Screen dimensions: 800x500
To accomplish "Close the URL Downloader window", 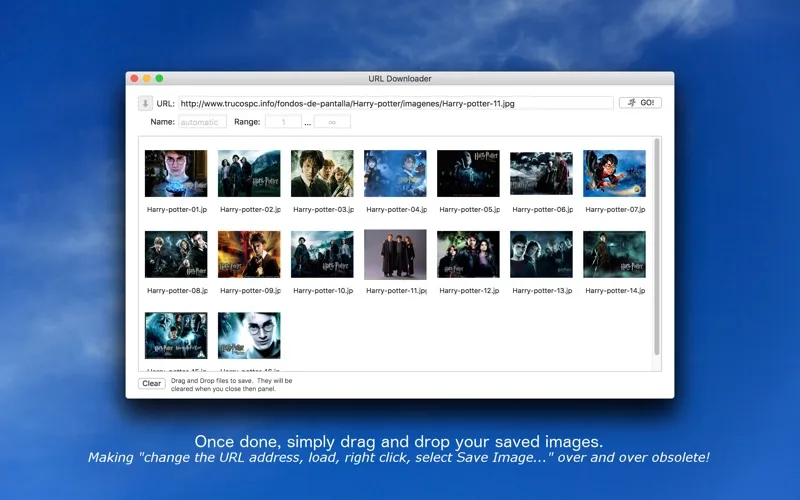I will tap(134, 79).
